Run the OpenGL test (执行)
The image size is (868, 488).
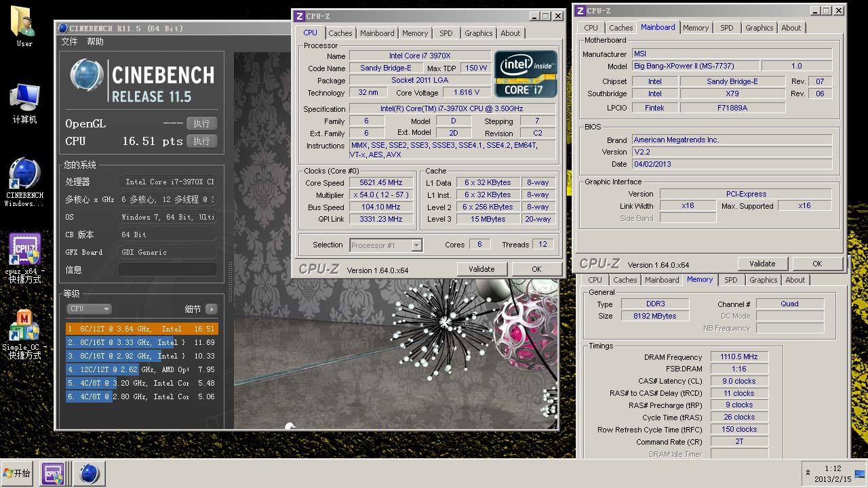tap(201, 123)
